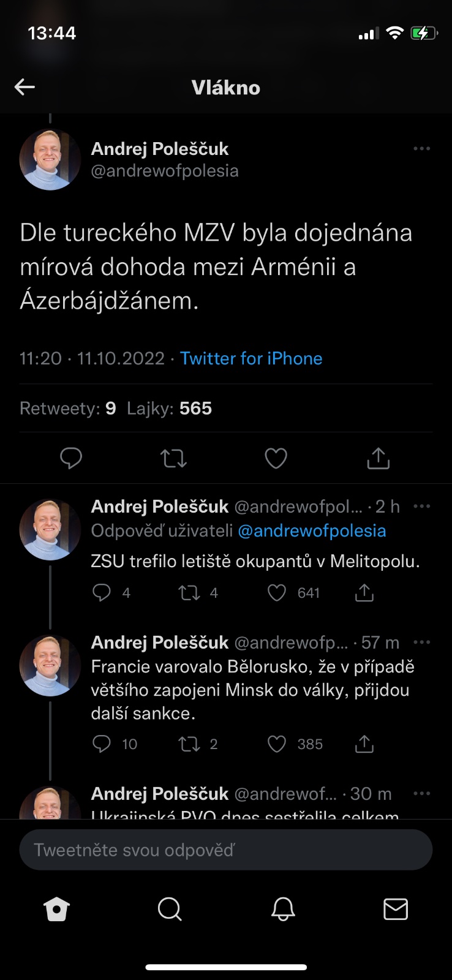Tap the "Tweetněte svou odpověď" reply field
452x980 pixels.
click(226, 850)
